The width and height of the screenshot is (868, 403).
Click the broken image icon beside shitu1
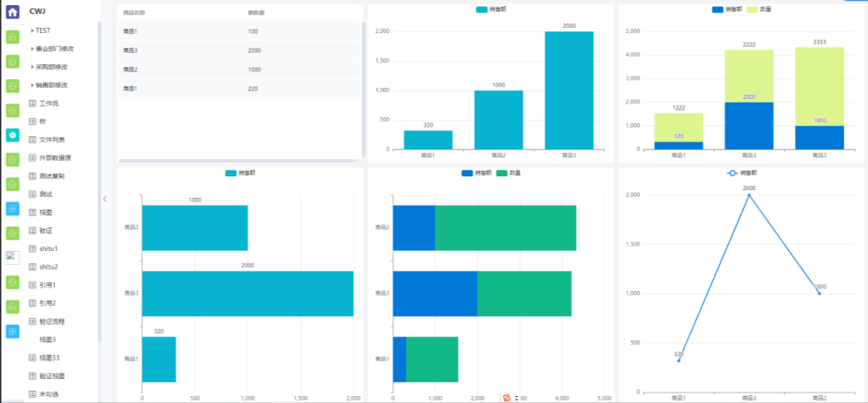tap(12, 257)
